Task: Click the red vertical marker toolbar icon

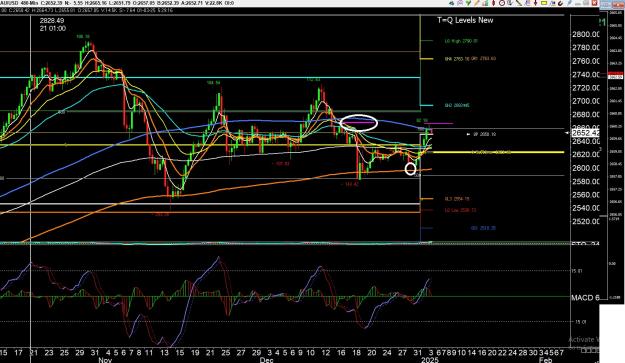Action: [493, 3]
